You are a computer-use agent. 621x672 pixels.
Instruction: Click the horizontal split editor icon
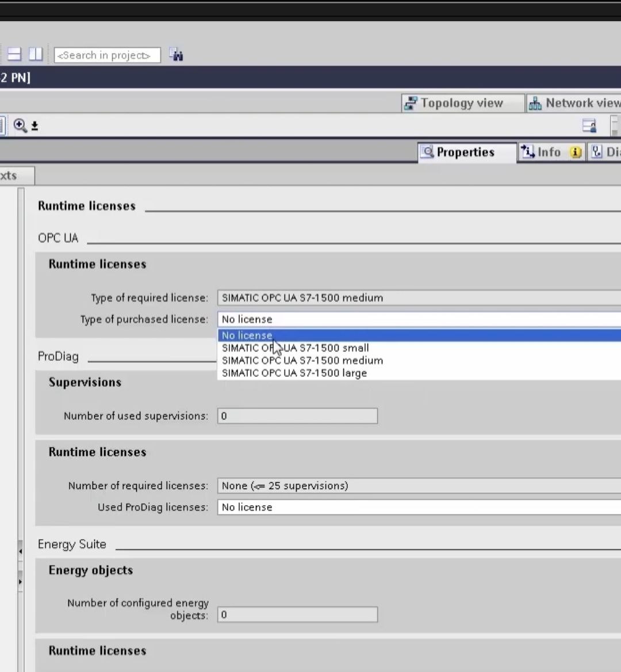pos(14,54)
